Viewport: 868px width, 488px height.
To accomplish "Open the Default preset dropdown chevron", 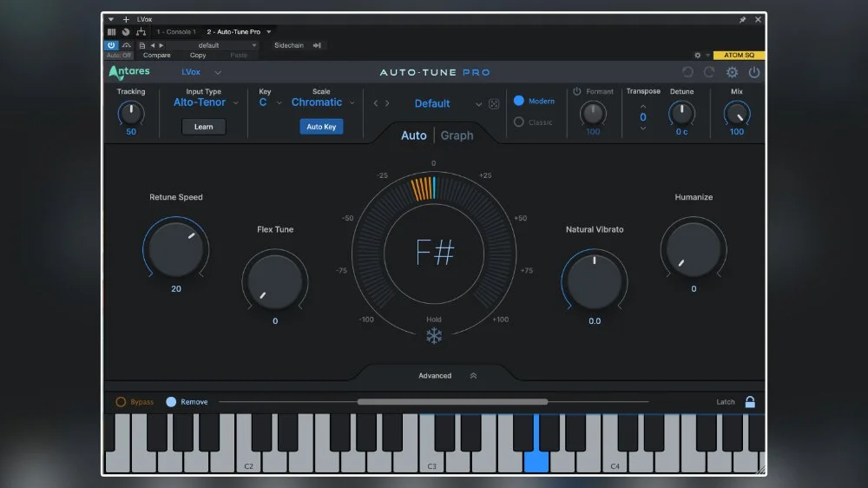I will click(x=478, y=104).
